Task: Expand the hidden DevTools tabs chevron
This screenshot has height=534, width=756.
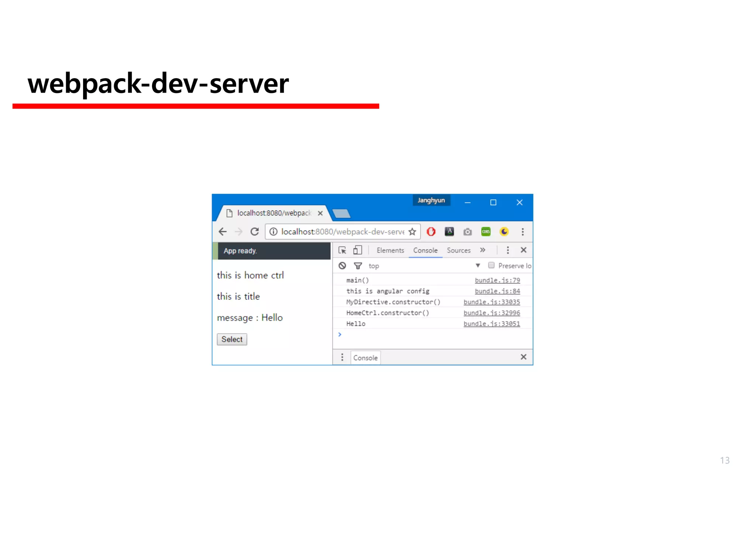Action: [x=482, y=250]
